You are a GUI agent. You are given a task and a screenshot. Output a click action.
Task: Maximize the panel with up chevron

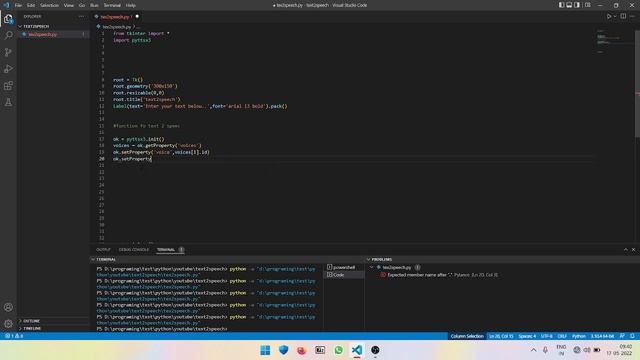point(626,249)
